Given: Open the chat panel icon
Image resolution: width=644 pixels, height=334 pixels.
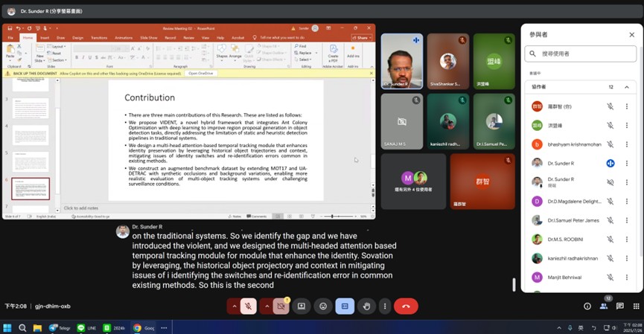Looking at the screenshot, I should pyautogui.click(x=619, y=306).
